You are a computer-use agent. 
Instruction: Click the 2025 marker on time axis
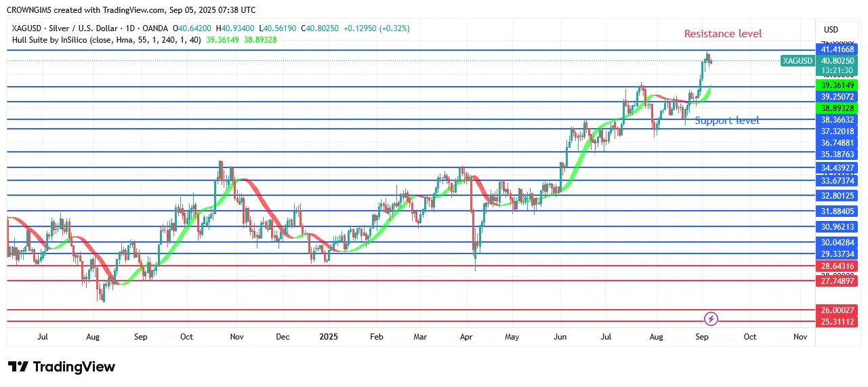[x=329, y=337]
